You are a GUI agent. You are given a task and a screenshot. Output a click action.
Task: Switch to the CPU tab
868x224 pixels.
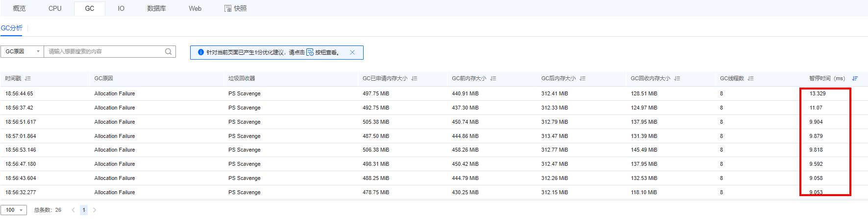pyautogui.click(x=55, y=8)
